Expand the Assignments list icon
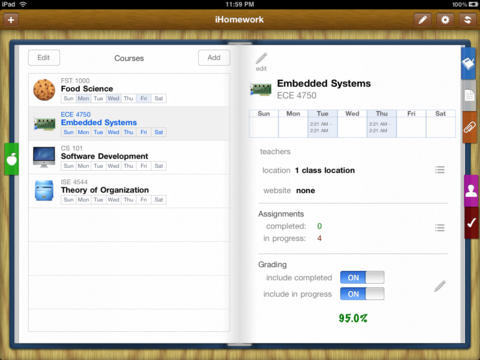The height and width of the screenshot is (360, 480). [x=440, y=228]
